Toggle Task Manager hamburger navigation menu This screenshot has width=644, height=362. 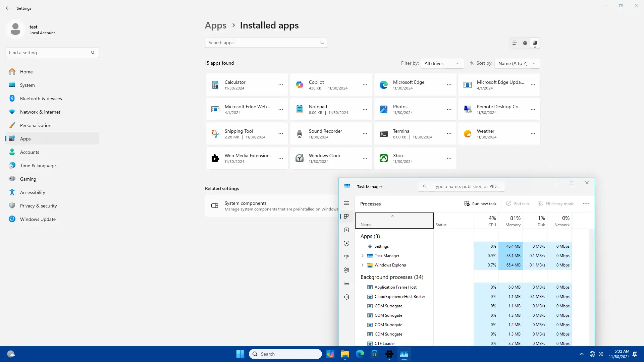pos(346,203)
